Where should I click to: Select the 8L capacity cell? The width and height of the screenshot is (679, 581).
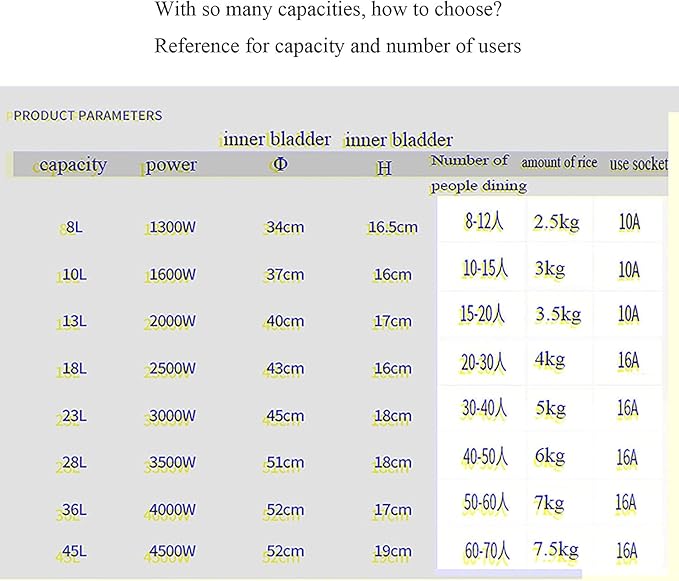[74, 227]
